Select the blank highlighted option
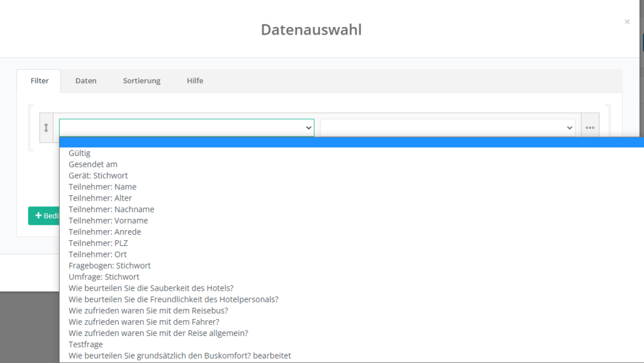Image resolution: width=644 pixels, height=363 pixels. tap(352, 142)
